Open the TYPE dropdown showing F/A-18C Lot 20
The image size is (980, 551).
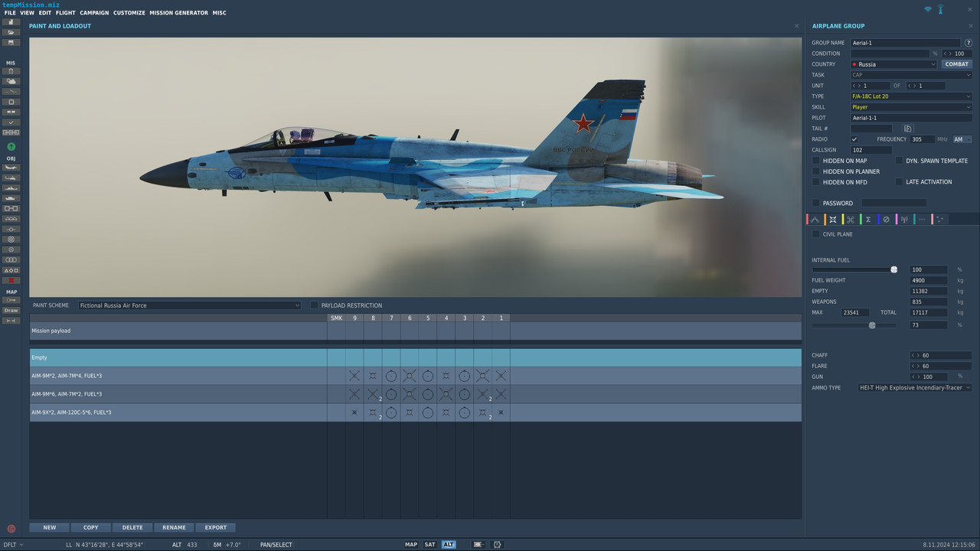click(911, 96)
